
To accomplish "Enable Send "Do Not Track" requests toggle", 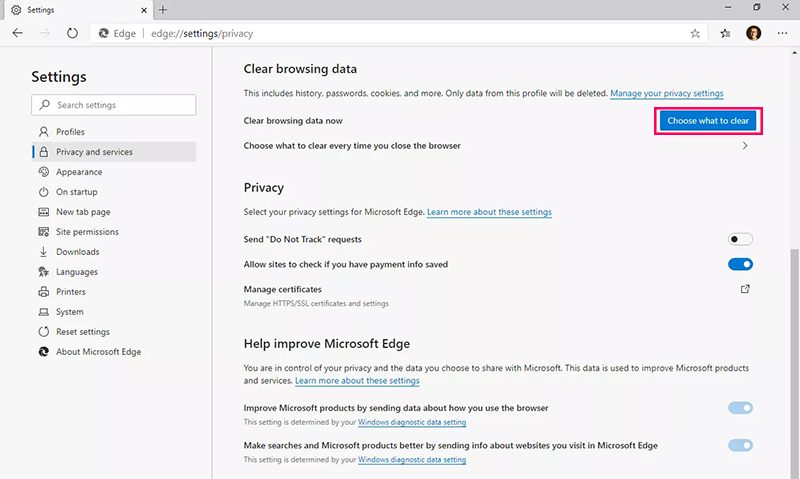I will click(740, 239).
